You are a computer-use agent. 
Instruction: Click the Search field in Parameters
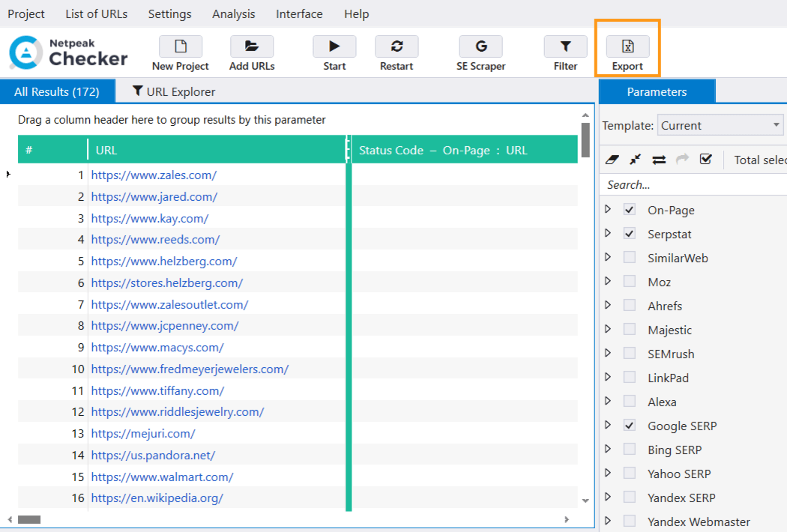[693, 184]
